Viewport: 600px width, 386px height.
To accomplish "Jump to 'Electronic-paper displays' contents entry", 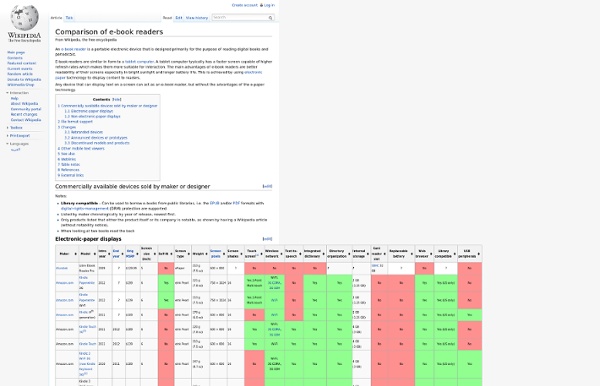I will point(89,111).
